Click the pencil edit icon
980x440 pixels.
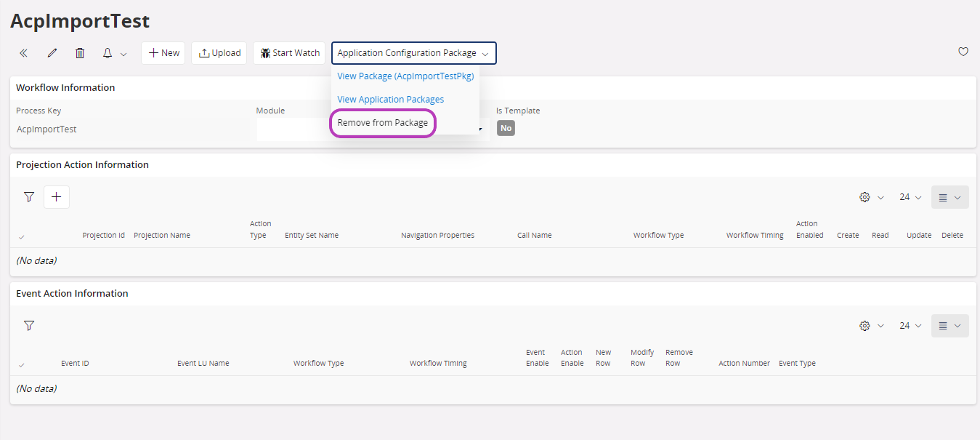(52, 53)
